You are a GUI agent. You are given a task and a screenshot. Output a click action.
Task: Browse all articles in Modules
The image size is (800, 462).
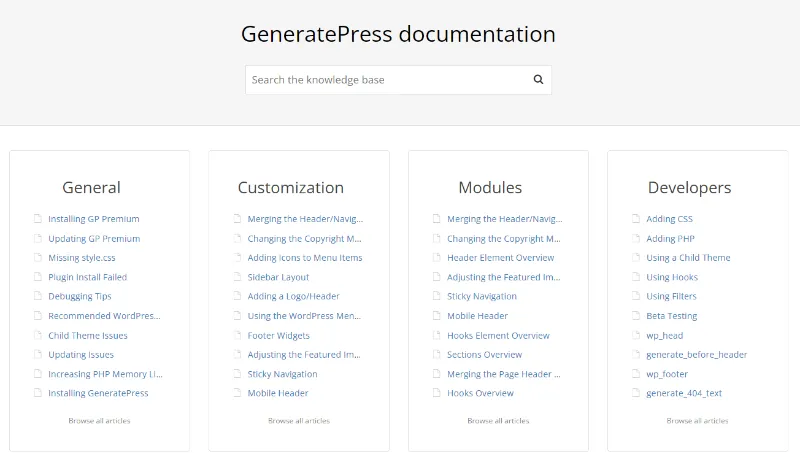coord(498,421)
